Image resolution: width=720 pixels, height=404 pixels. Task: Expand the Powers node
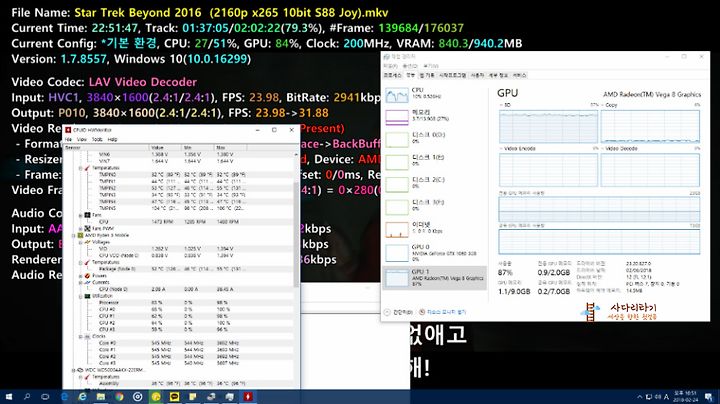pos(80,276)
